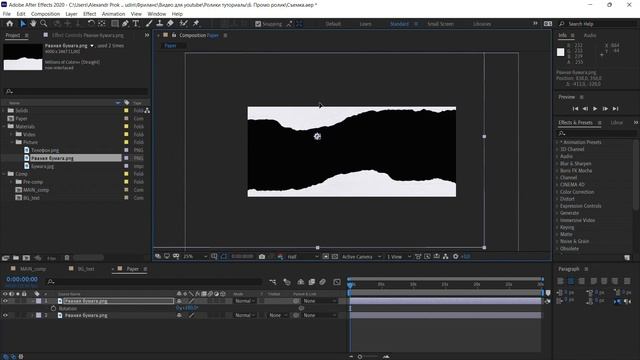
Task: Click the Rotation stopwatch icon
Action: point(53,309)
